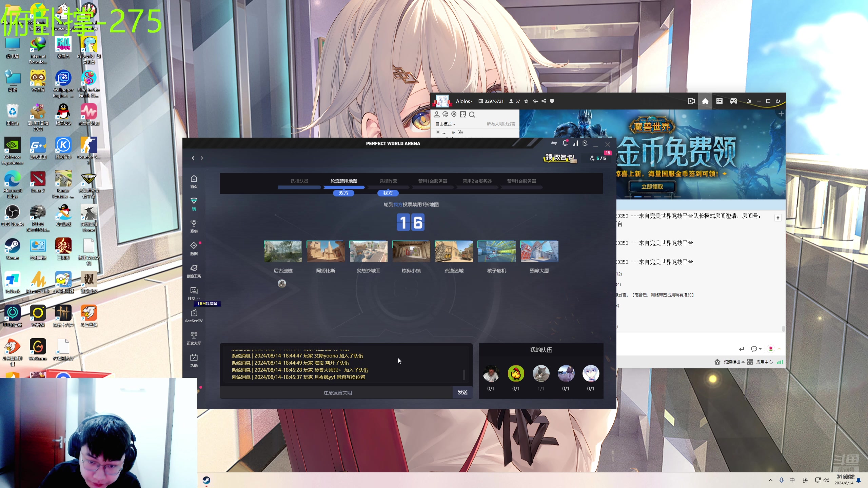Open the 赛事 trophy sidebar icon

[194, 226]
